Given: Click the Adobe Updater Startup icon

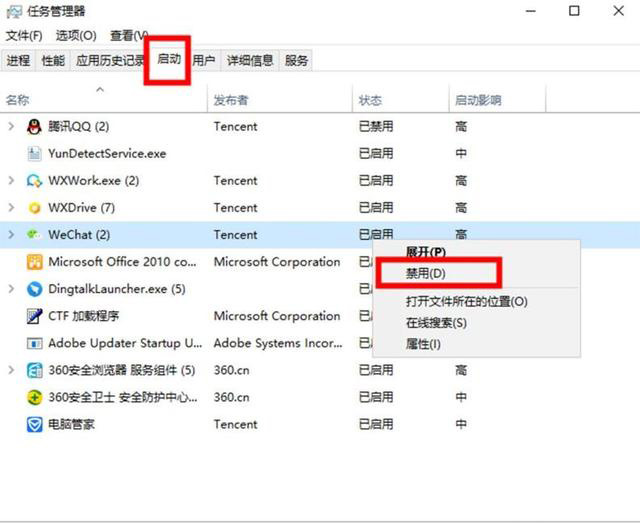Looking at the screenshot, I should click(x=34, y=343).
